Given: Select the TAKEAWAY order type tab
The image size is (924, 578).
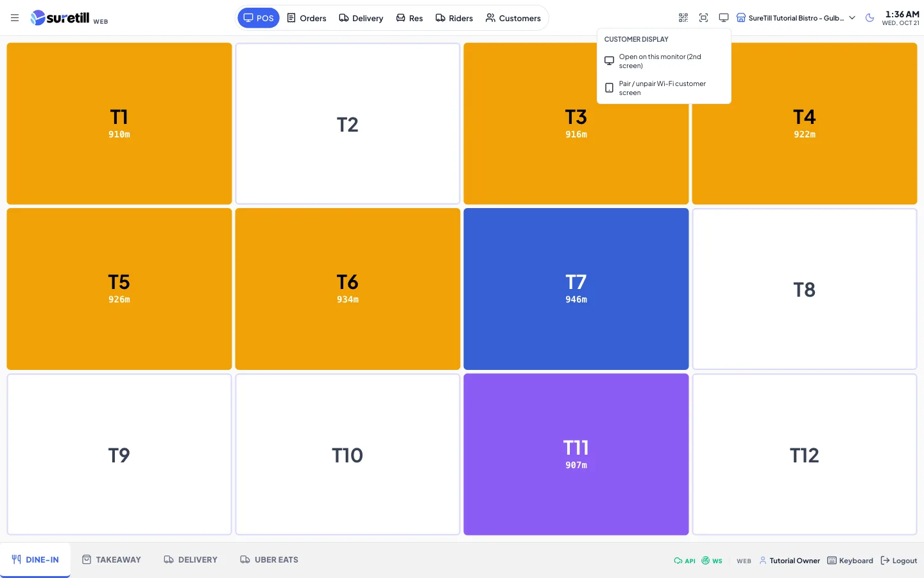Looking at the screenshot, I should click(x=112, y=559).
